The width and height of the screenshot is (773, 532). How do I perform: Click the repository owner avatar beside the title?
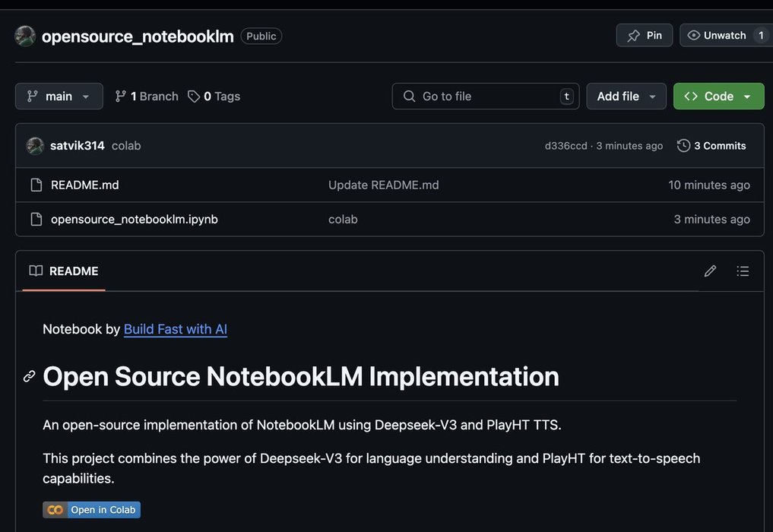(x=25, y=36)
